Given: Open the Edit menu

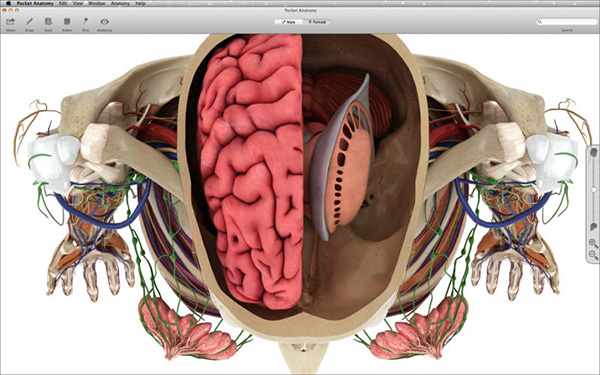Looking at the screenshot, I should point(63,3).
